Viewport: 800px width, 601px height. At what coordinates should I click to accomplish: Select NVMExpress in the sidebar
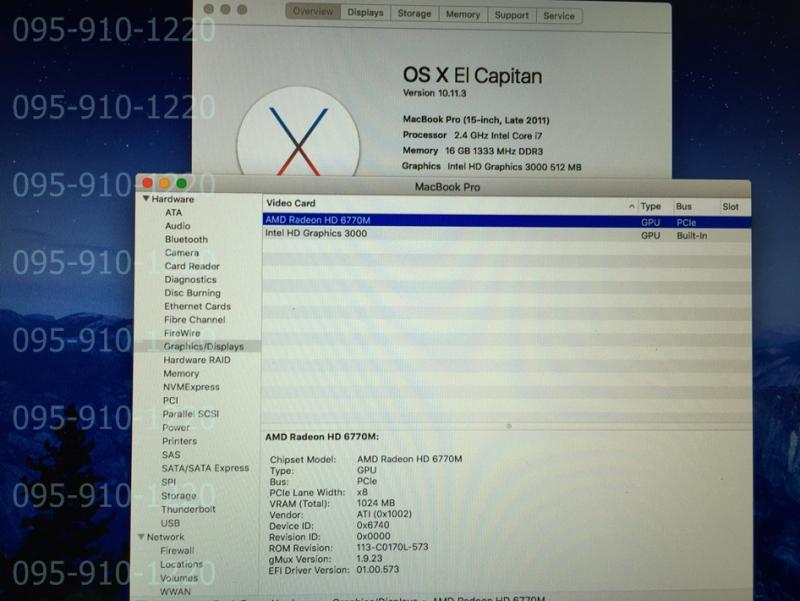pyautogui.click(x=191, y=387)
